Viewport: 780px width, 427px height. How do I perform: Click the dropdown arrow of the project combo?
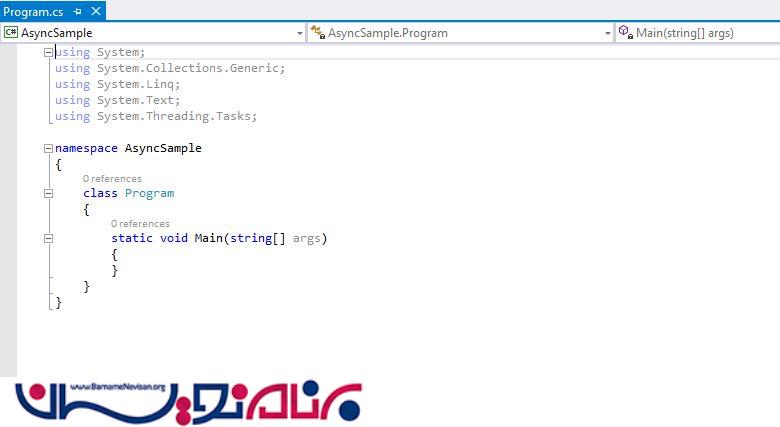coord(299,33)
